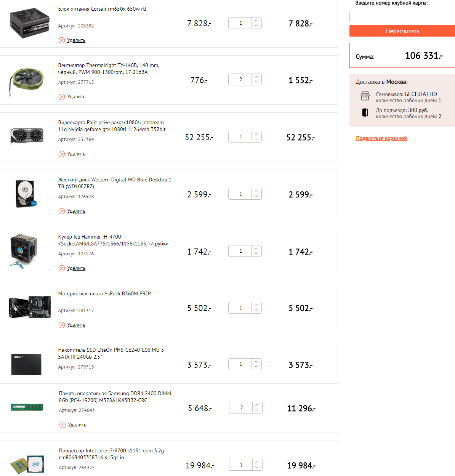Click delete icon for Palit GTX 1080ti card

[x=62, y=154]
